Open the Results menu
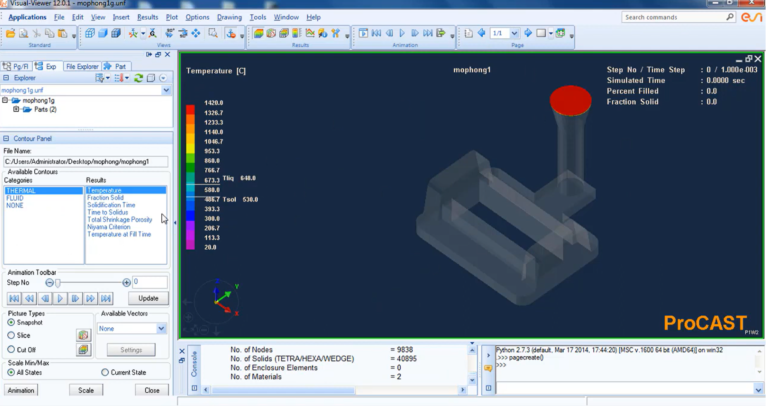 (147, 17)
